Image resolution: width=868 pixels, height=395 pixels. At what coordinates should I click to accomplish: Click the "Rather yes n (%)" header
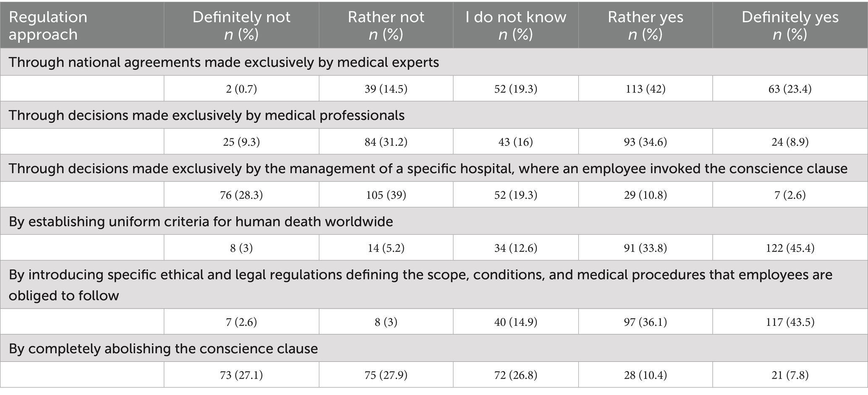[645, 26]
